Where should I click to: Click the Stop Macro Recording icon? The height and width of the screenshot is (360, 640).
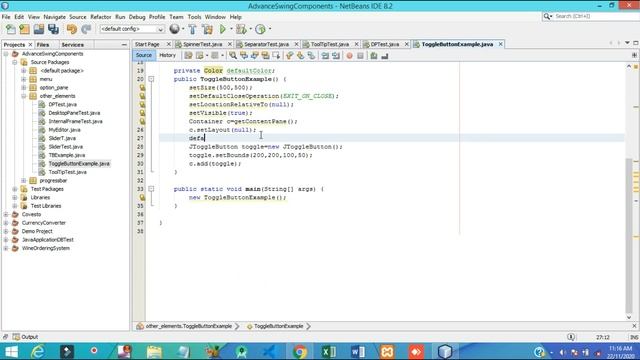tap(360, 56)
